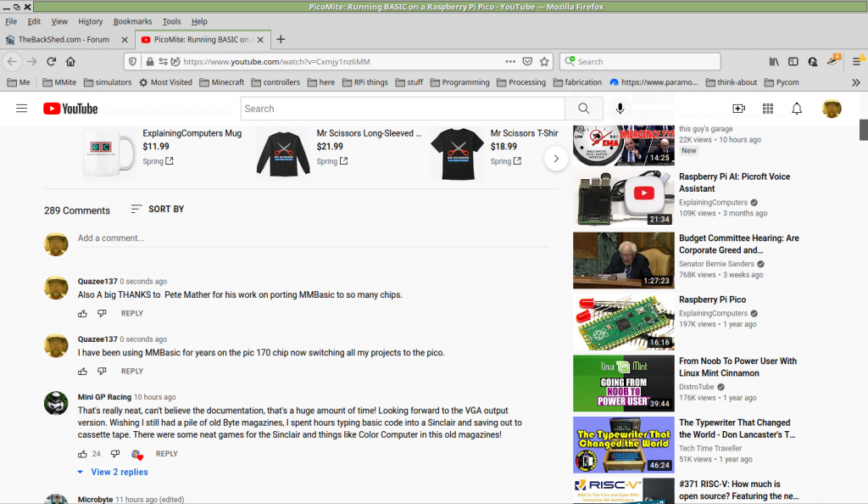Bookmark this page with star icon
Viewport: 868px width, 504px height.
point(544,62)
